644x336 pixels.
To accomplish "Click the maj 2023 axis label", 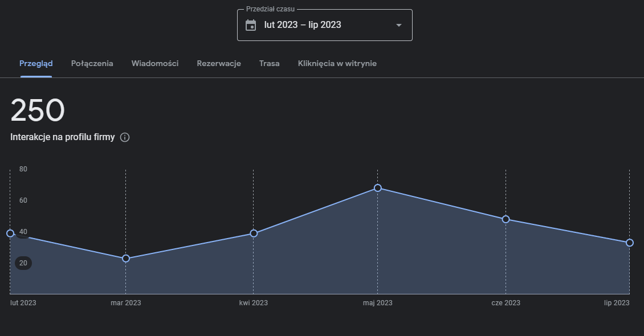I will (x=377, y=303).
